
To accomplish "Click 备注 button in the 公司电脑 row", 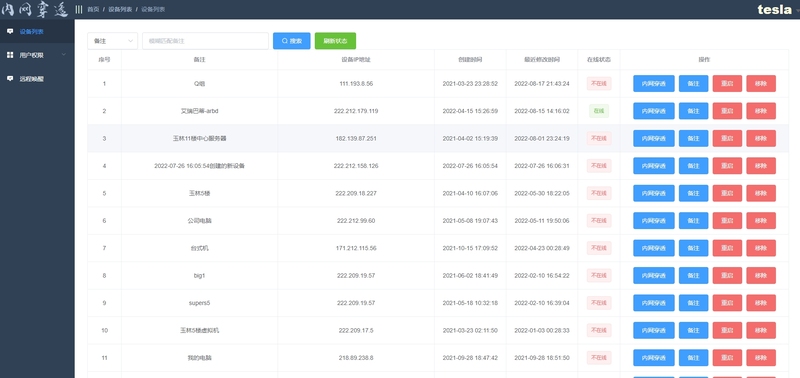I will (x=693, y=221).
